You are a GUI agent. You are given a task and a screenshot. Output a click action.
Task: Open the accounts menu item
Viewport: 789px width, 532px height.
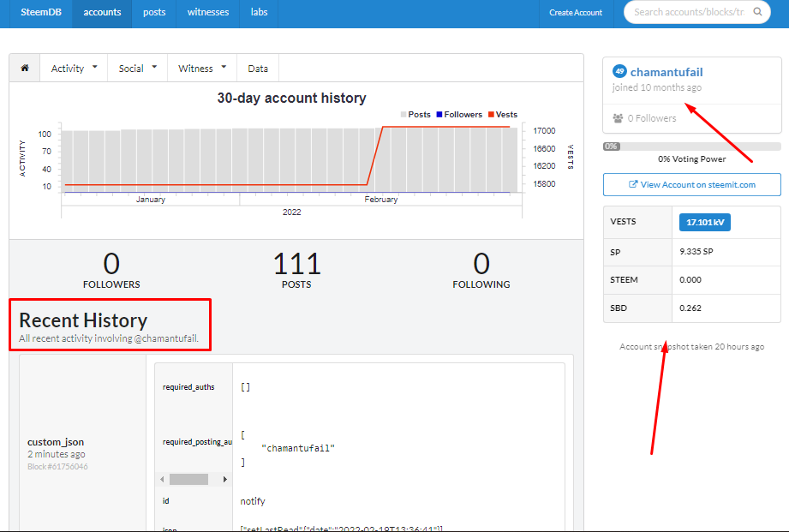tap(102, 12)
